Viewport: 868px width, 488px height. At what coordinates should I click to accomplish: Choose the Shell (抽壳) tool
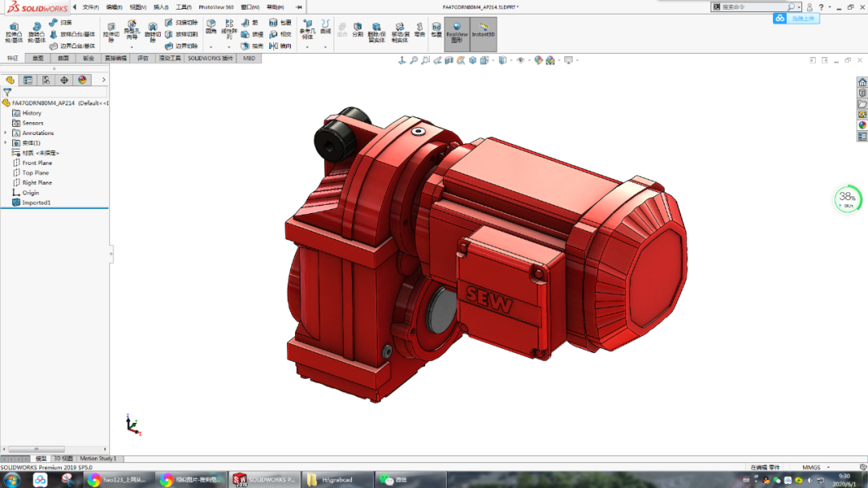coord(252,46)
